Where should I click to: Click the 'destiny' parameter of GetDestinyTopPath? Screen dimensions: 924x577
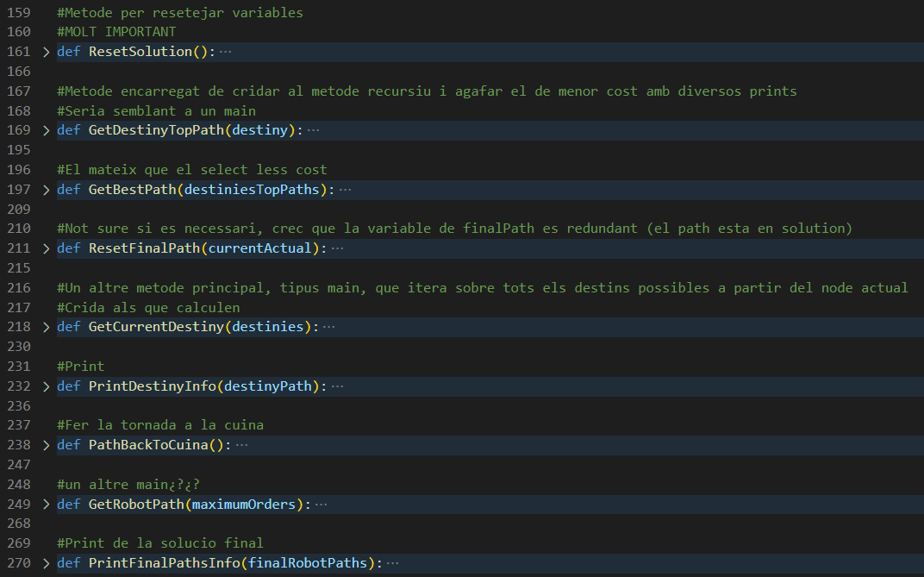tap(260, 130)
